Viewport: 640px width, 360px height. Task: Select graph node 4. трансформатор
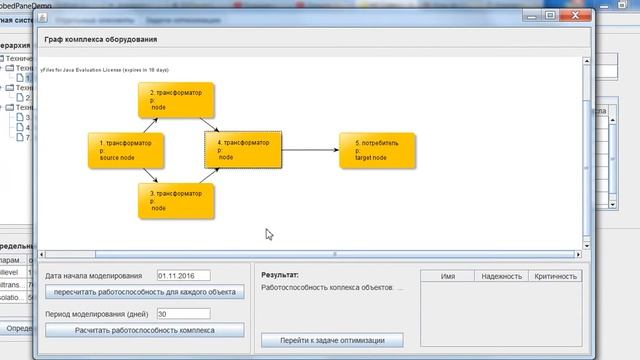243,150
